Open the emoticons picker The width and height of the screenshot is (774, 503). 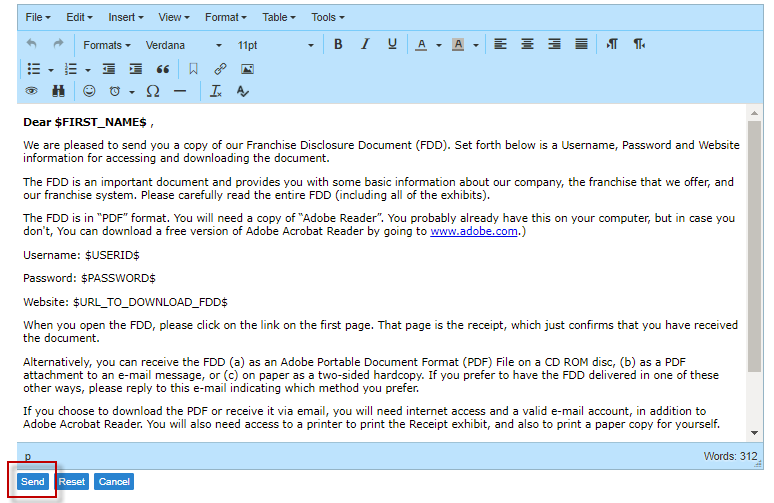point(89,91)
